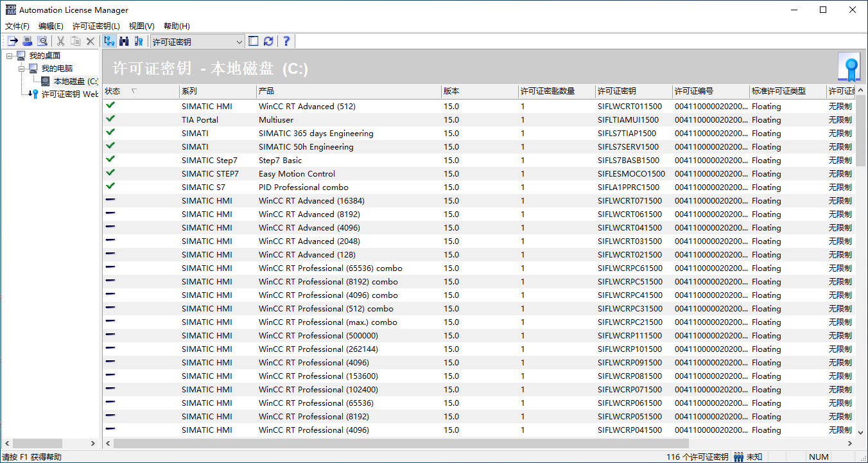Click 116 个许可证密钥 status bar text

pos(697,457)
